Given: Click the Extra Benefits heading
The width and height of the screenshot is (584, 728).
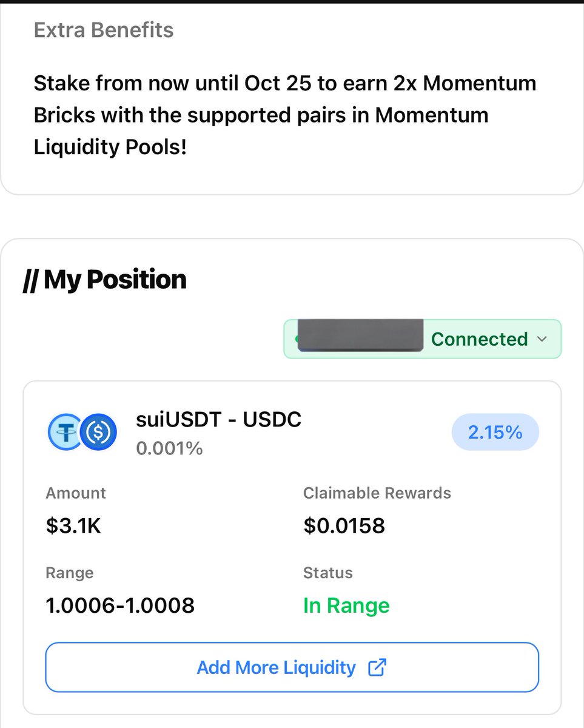Looking at the screenshot, I should [x=104, y=30].
